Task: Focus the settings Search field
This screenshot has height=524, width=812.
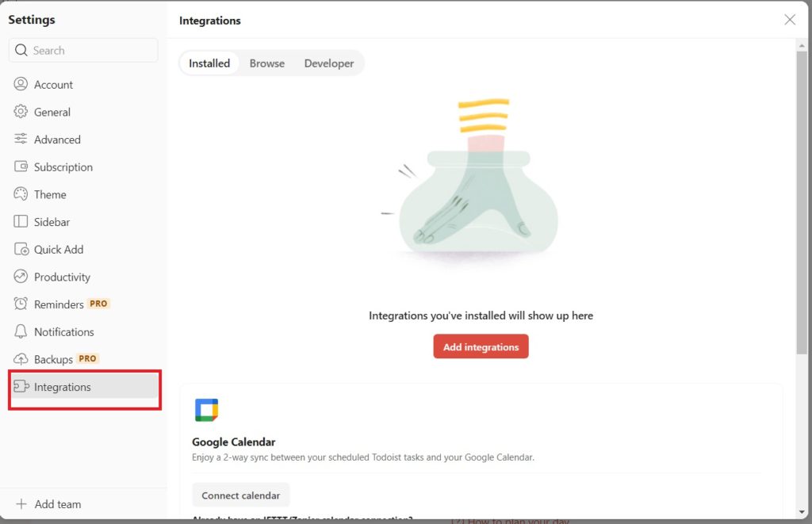Action: tap(83, 50)
